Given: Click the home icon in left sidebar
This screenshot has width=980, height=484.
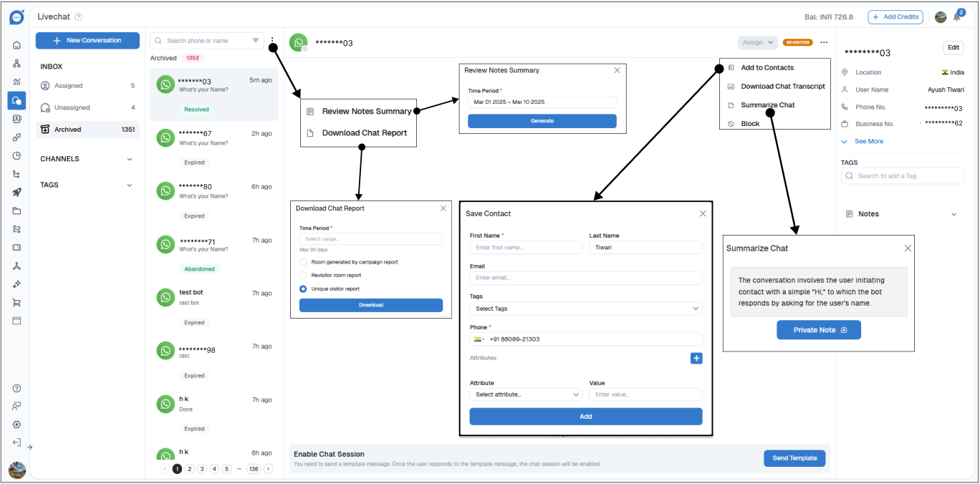Looking at the screenshot, I should point(16,45).
